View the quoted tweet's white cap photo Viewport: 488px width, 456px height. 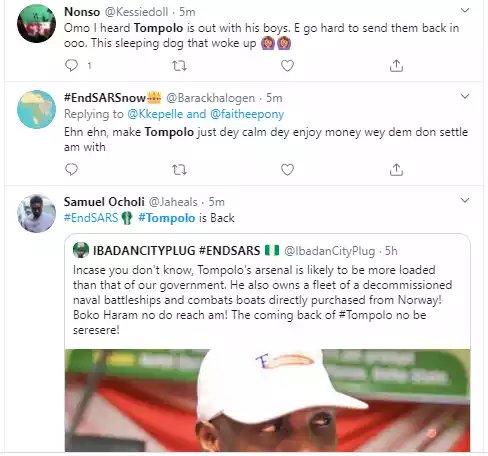tap(267, 400)
